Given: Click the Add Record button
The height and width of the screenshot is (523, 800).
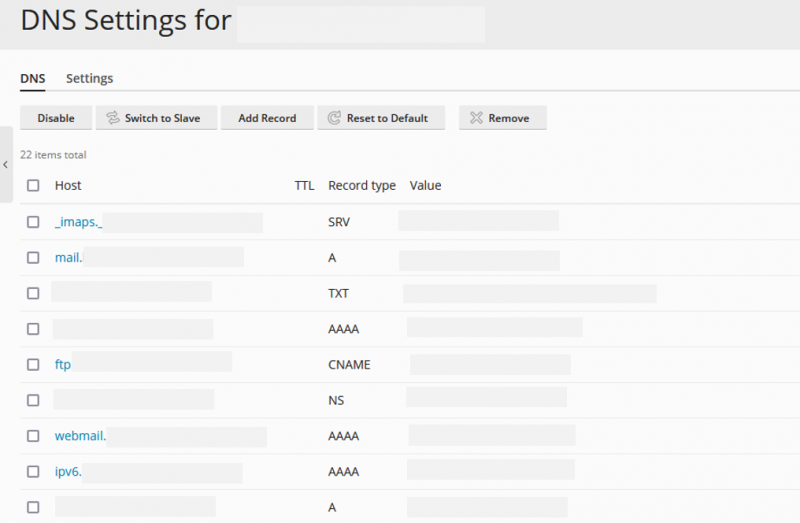Looking at the screenshot, I should [267, 118].
